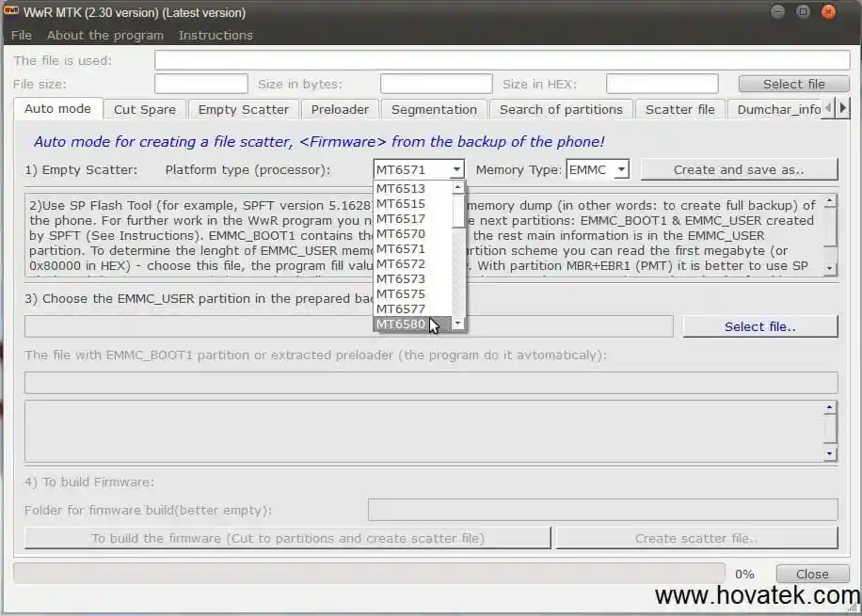Click the file is used field
This screenshot has width=862, height=616.
[x=502, y=60]
